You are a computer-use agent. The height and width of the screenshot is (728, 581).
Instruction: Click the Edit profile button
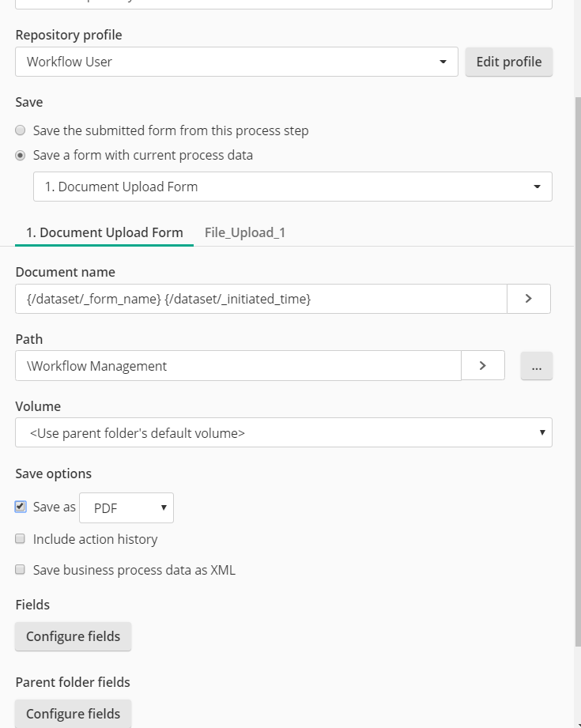tap(508, 61)
